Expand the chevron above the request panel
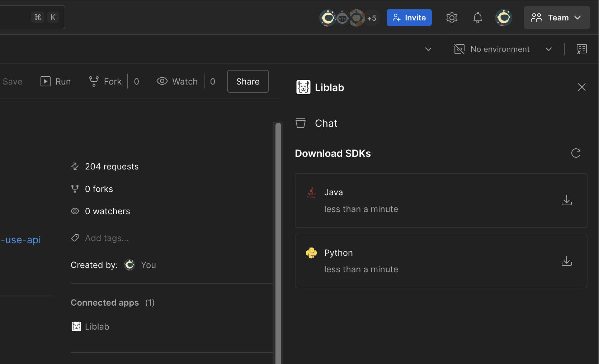Viewport: 599px width, 364px height. pyautogui.click(x=428, y=49)
